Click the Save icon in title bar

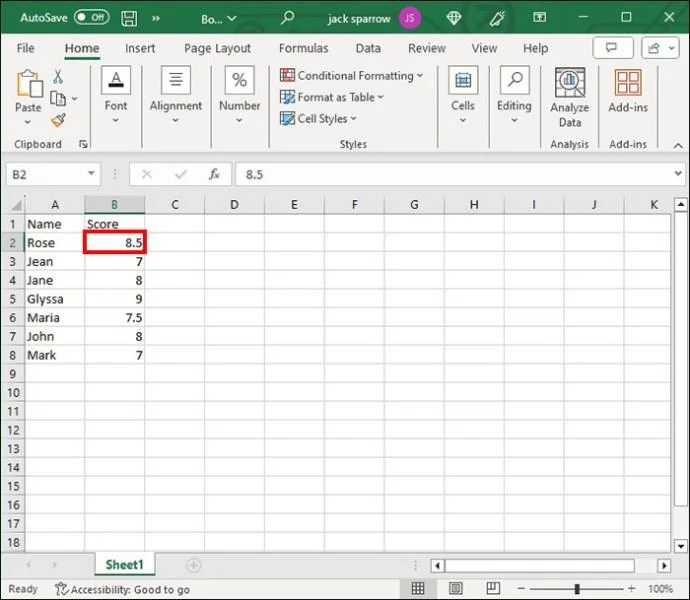coord(129,17)
